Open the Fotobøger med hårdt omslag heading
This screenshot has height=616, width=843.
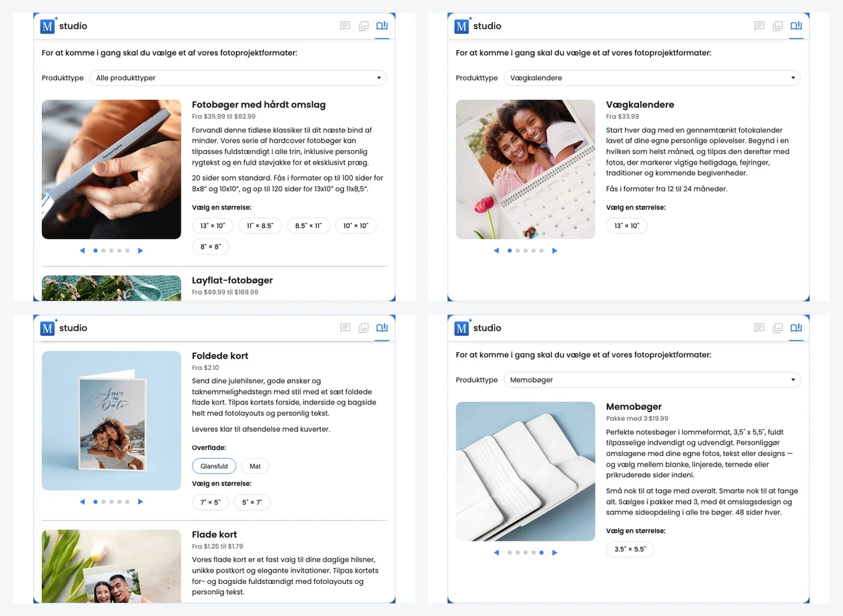click(x=259, y=105)
